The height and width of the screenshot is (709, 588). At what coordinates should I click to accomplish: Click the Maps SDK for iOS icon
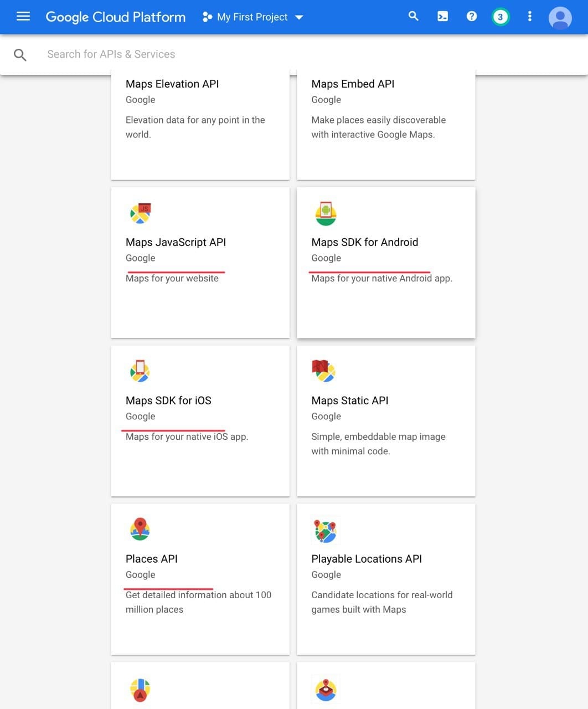point(140,371)
